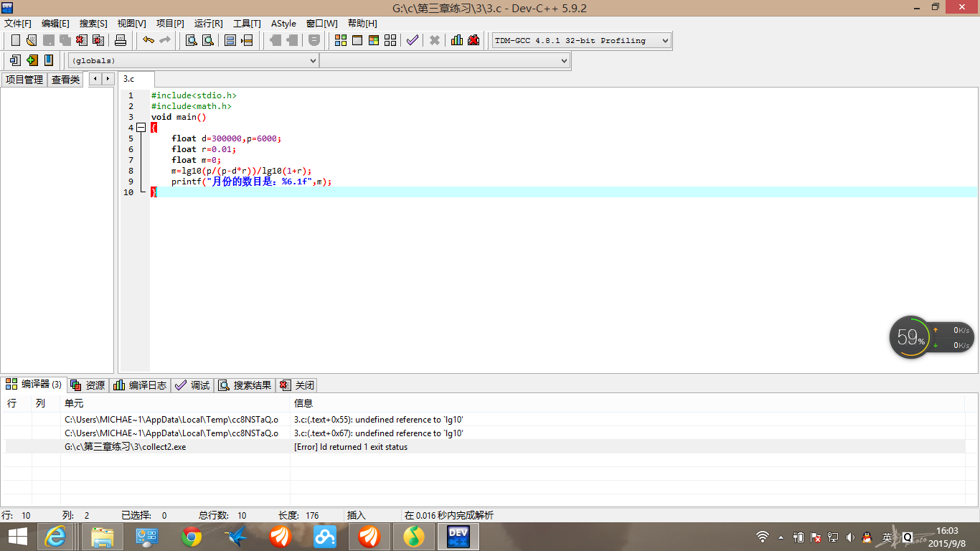Click the grayed-out Save icon
Image resolution: width=980 pixels, height=551 pixels.
[x=49, y=40]
